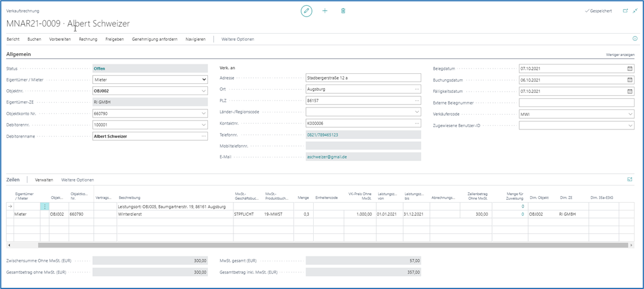Click three-dot row options in lines grid
Image resolution: width=644 pixels, height=289 pixels.
coord(44,206)
